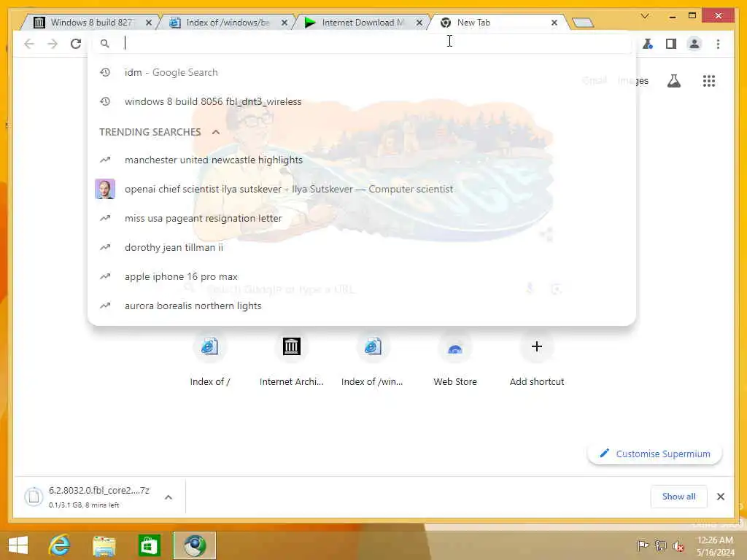747x560 pixels.
Task: Select miss usa pageant resignation letter suggestion
Action: tap(362, 218)
